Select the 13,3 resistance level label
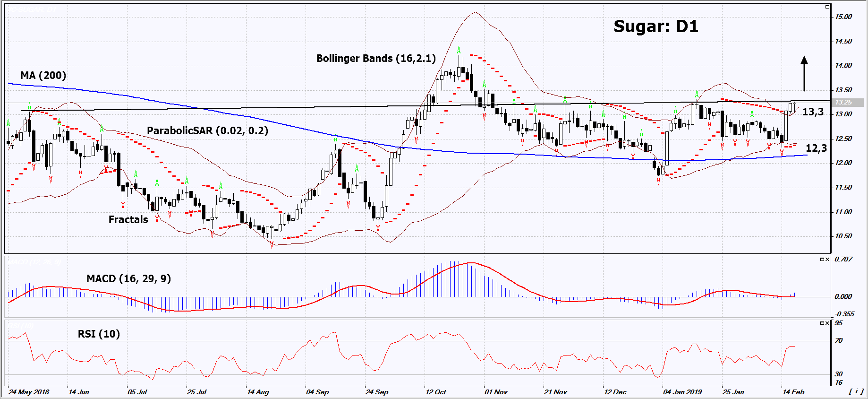Viewport: 868px width, 399px height. 813,112
